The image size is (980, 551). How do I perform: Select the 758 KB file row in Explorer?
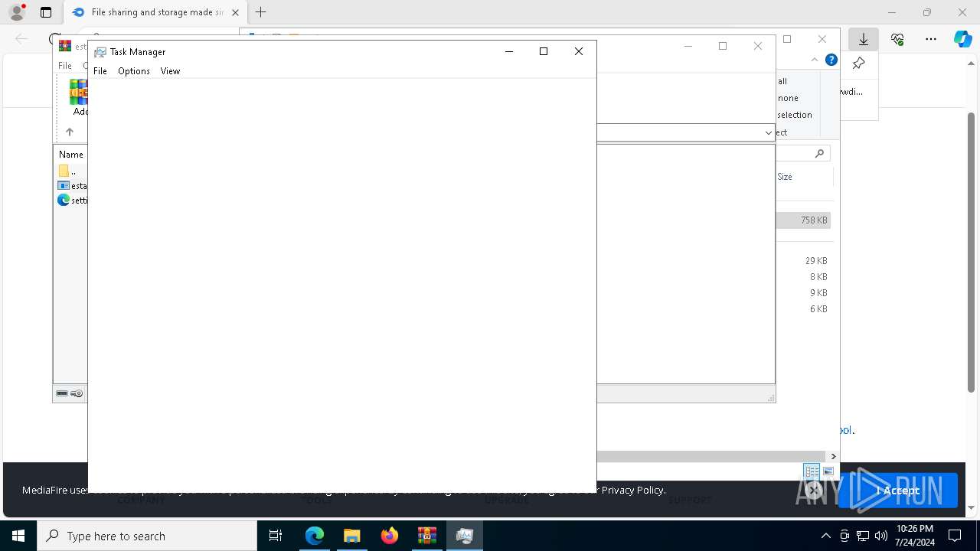point(804,220)
